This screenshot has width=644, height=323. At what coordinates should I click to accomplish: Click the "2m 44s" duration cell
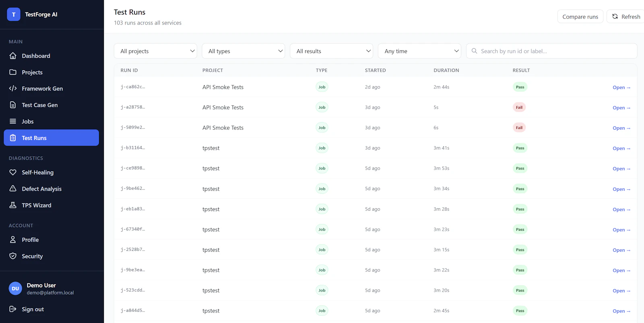point(442,87)
